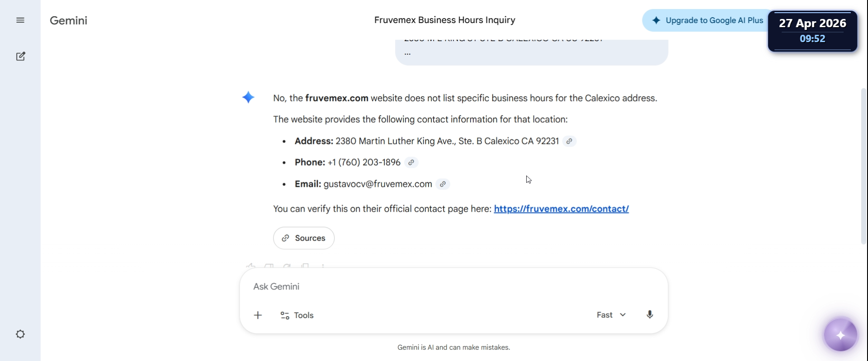
Task: Click the Fruvemex Business Hours Inquiry title
Action: (x=445, y=20)
